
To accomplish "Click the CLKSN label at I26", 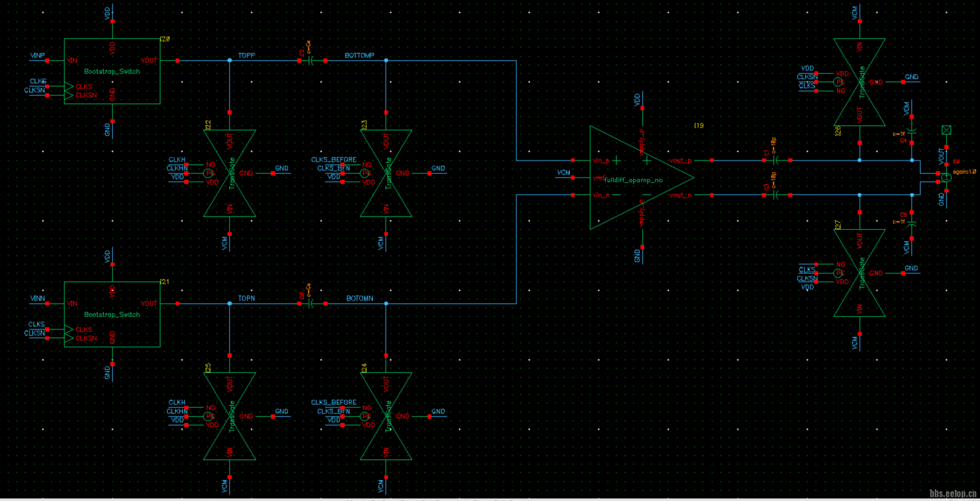I will (x=808, y=77).
